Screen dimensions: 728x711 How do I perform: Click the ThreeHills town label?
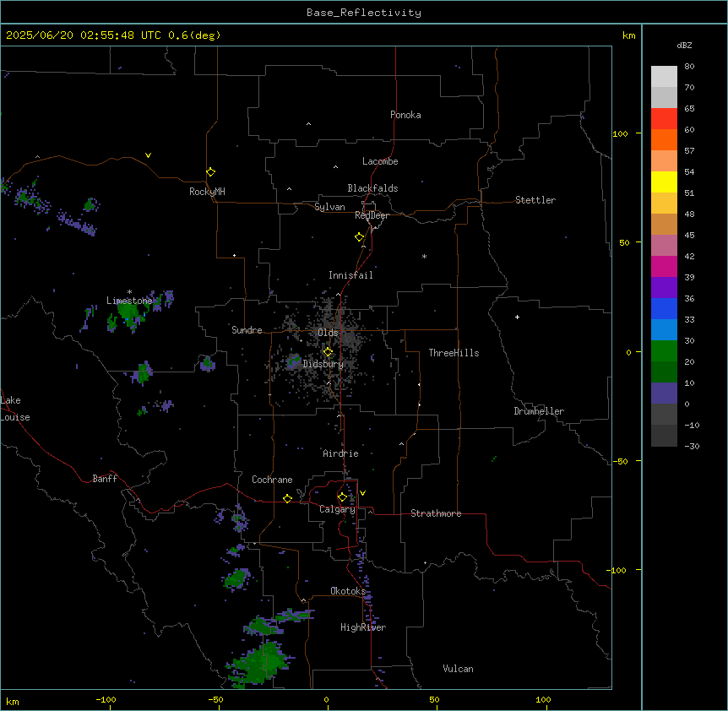click(454, 353)
